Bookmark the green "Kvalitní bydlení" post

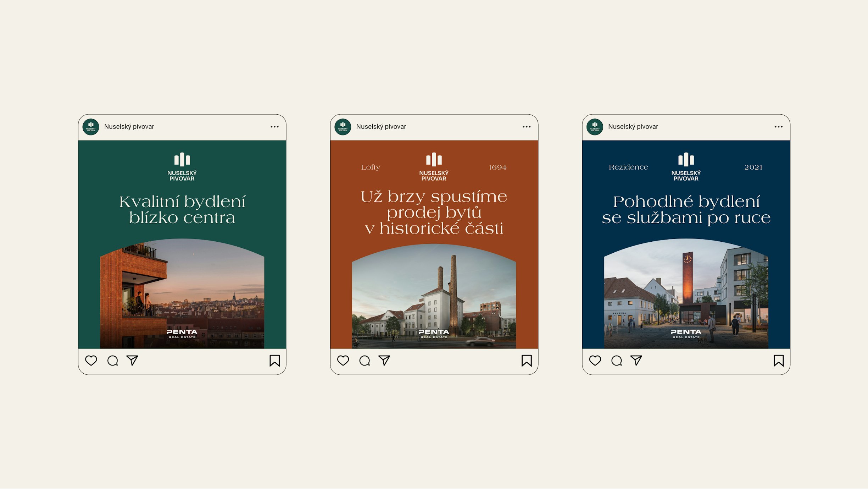point(274,361)
